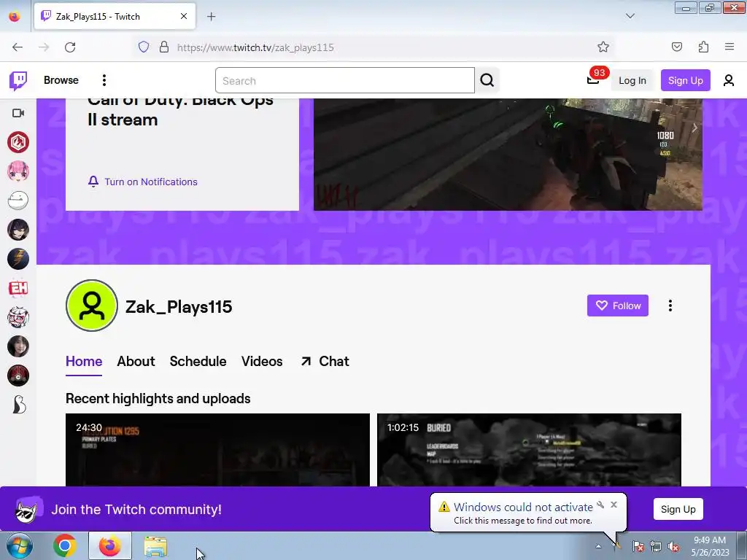Open the 24:30 highlight video thumbnail
747x560 pixels.
click(217, 450)
